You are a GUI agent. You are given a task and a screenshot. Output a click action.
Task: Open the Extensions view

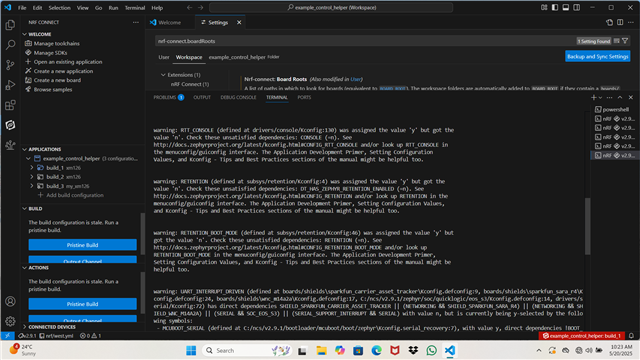(10, 105)
